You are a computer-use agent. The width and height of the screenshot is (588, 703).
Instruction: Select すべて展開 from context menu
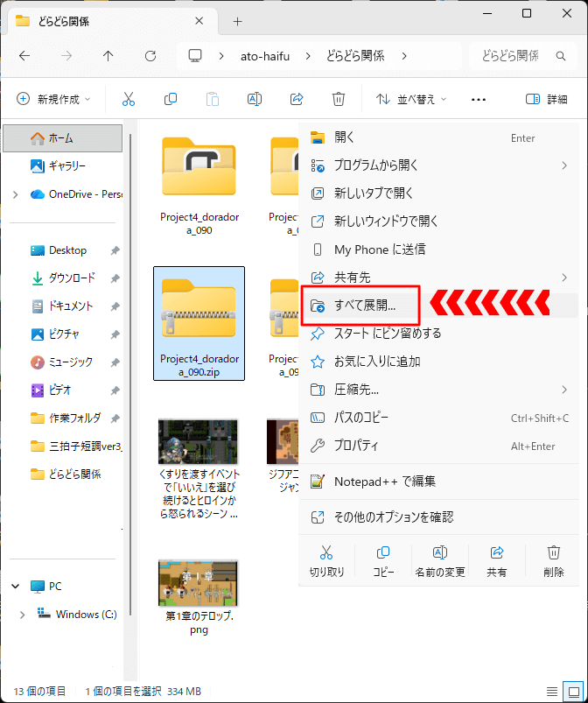tap(365, 306)
